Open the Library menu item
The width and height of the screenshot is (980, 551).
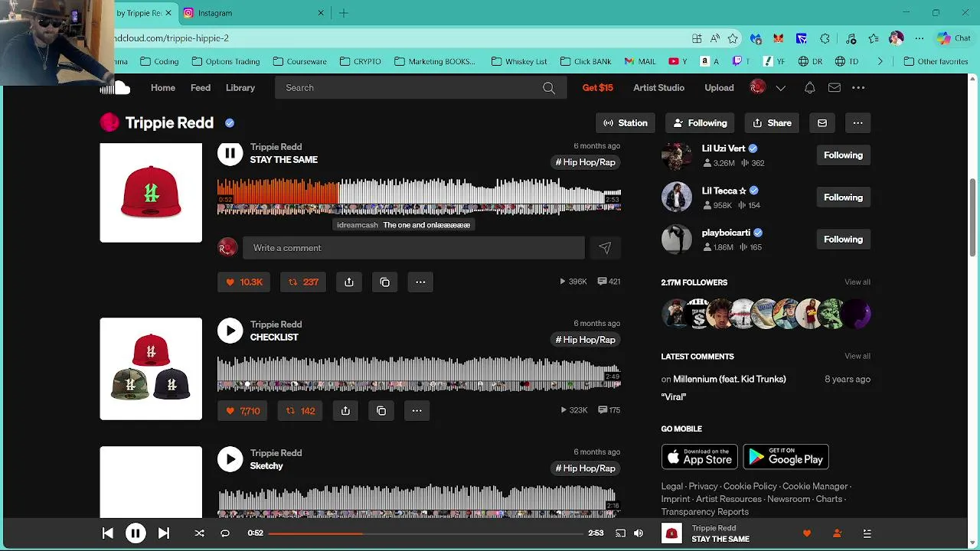[240, 88]
